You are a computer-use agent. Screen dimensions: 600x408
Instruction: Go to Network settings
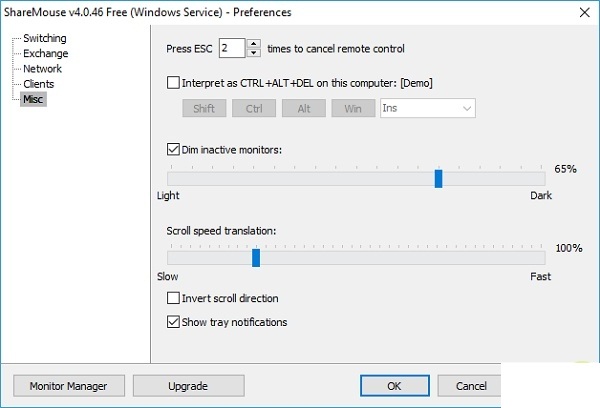(43, 69)
